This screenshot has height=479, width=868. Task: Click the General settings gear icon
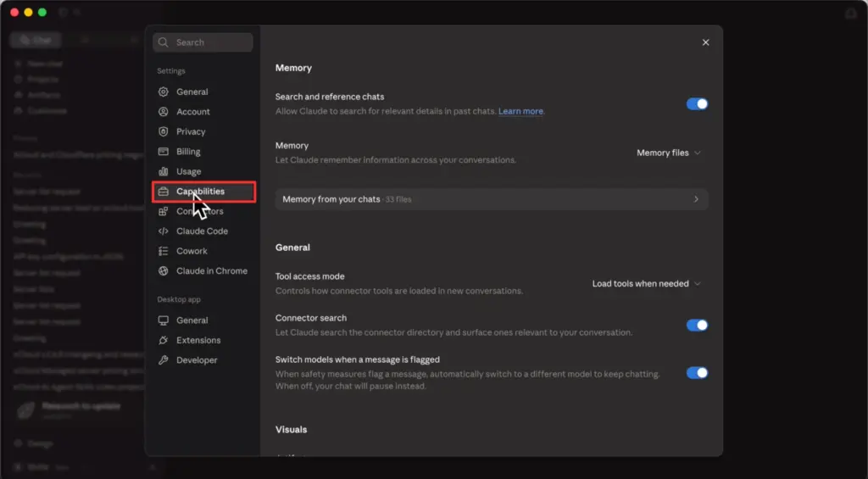click(164, 92)
